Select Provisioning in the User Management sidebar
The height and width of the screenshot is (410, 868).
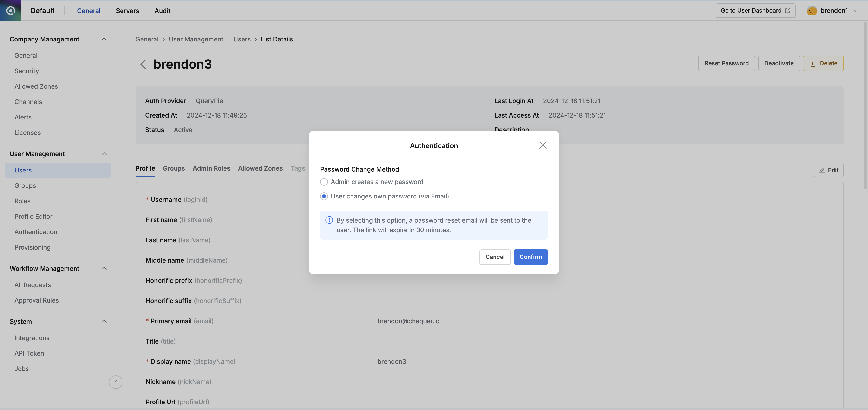(x=32, y=247)
